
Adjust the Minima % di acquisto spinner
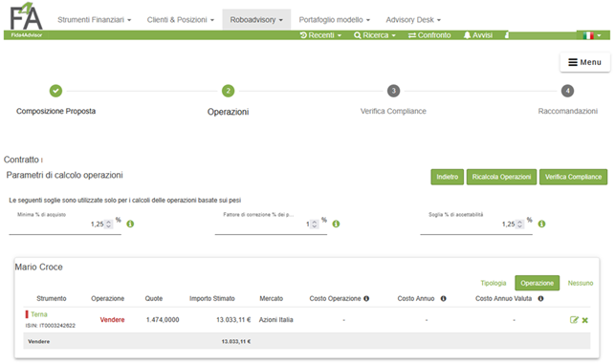point(109,225)
